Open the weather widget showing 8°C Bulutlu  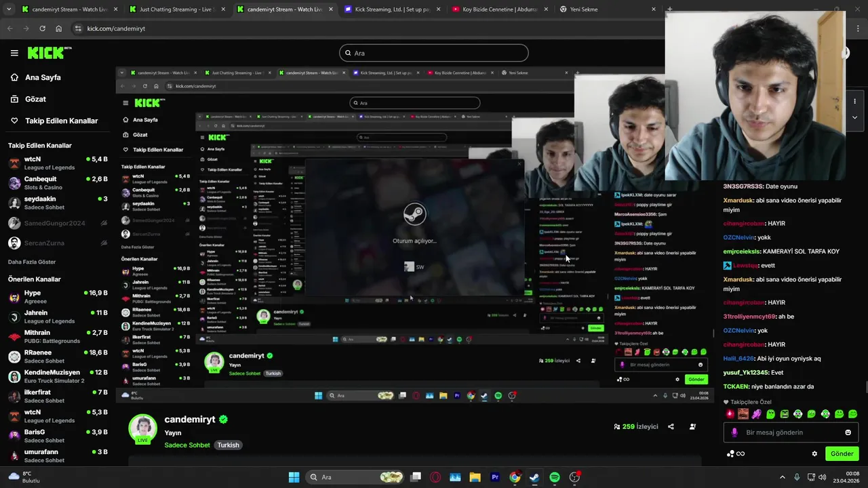click(x=24, y=477)
